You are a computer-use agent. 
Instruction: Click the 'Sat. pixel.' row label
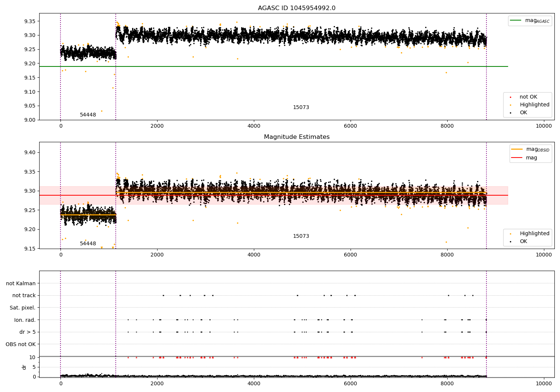pos(22,308)
